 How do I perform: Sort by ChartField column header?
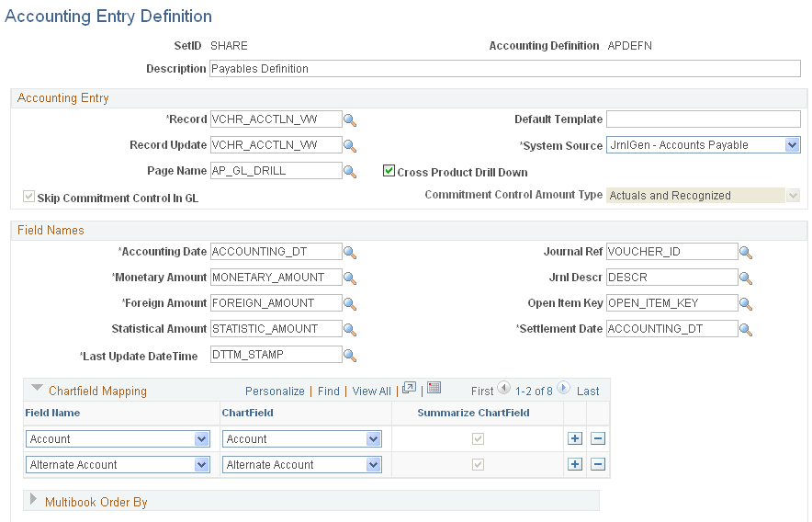(247, 414)
